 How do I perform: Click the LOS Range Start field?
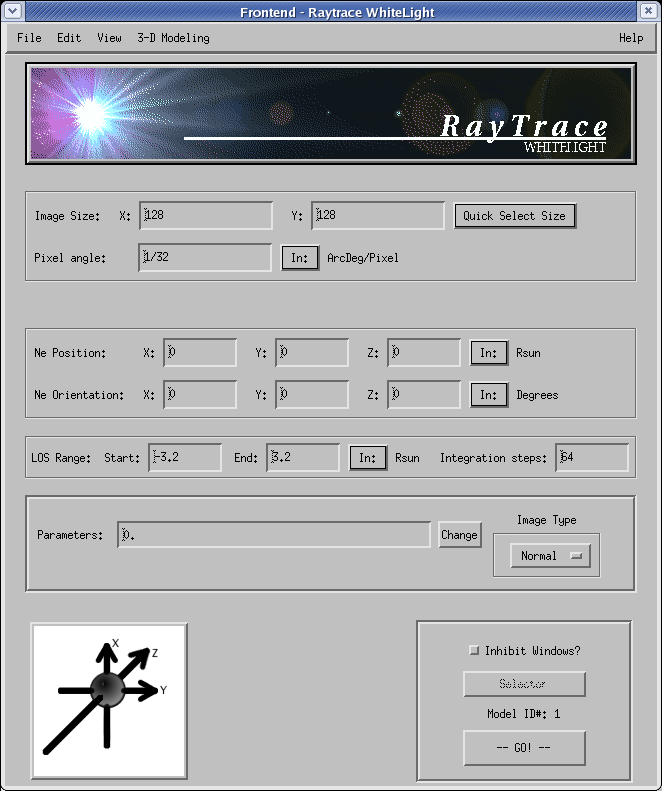(185, 458)
